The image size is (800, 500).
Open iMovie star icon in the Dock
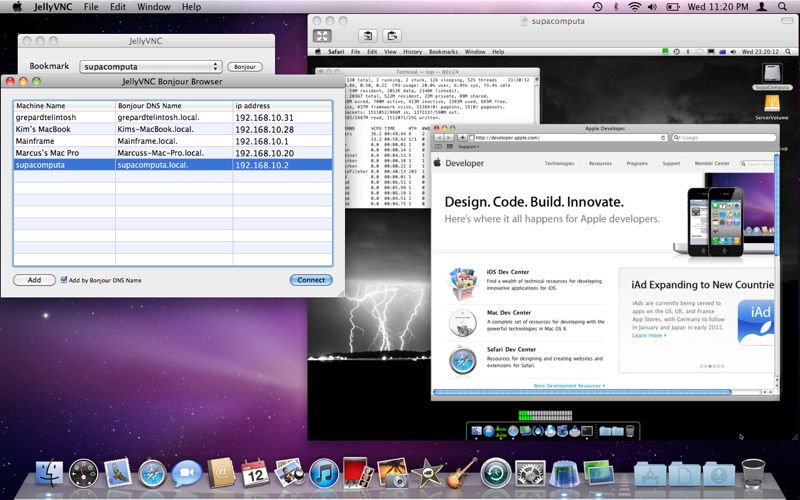coord(427,473)
